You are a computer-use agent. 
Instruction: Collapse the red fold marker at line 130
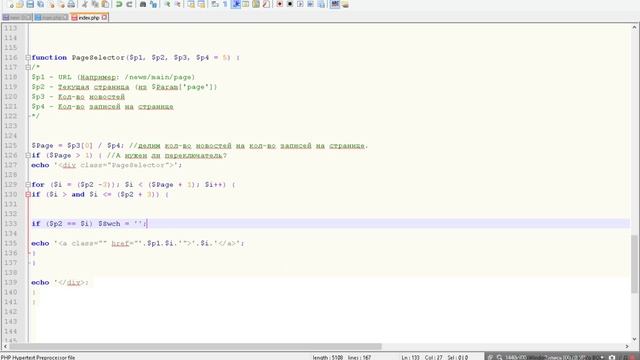click(x=28, y=195)
